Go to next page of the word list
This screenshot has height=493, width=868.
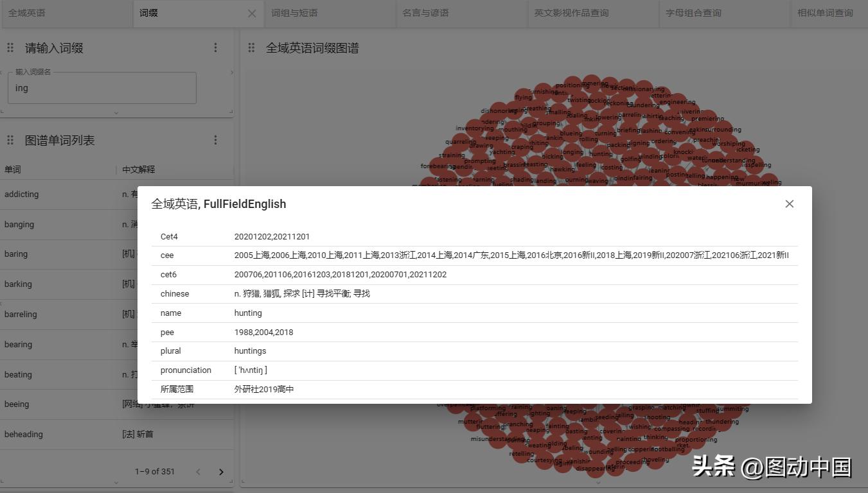pos(221,471)
